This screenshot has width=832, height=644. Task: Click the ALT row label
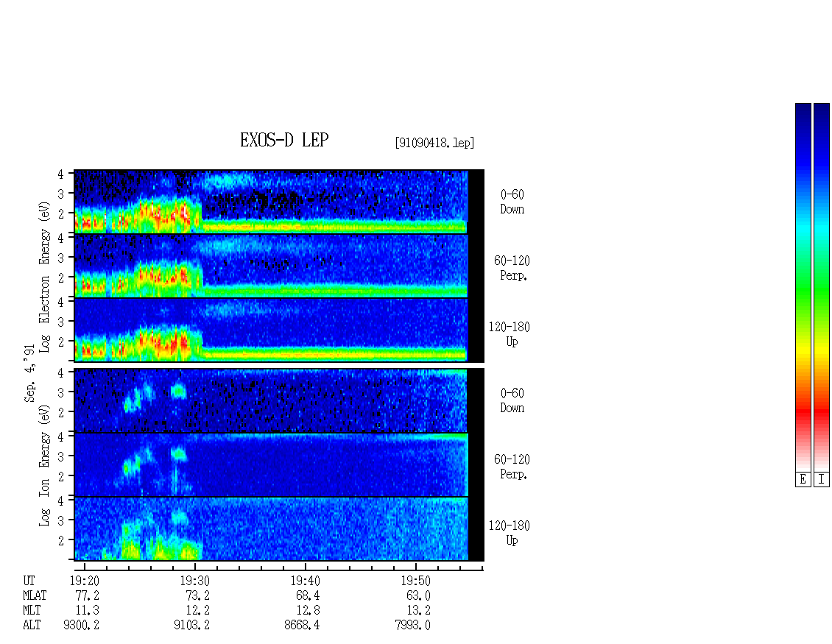click(32, 626)
